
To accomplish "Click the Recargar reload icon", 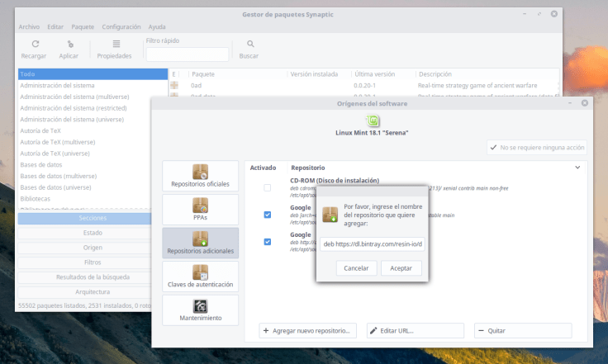I will point(34,45).
